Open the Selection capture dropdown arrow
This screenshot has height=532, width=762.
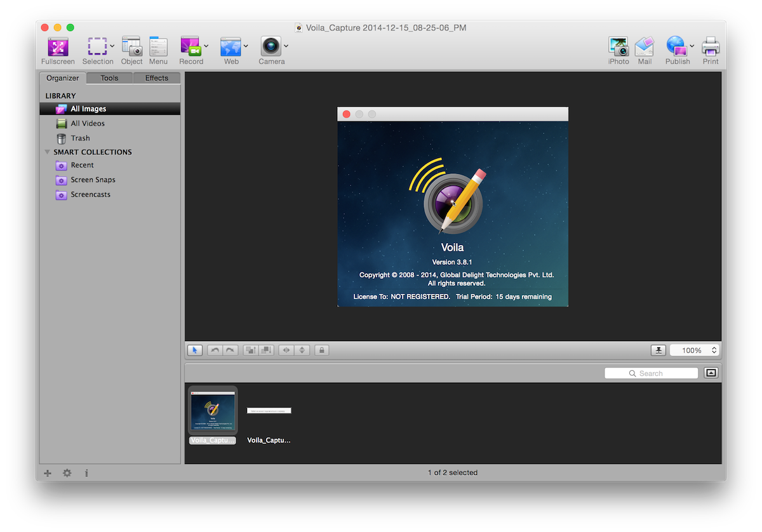click(112, 46)
